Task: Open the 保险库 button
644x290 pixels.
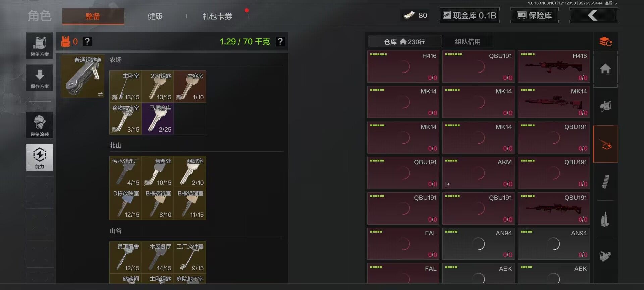Action: tap(534, 15)
